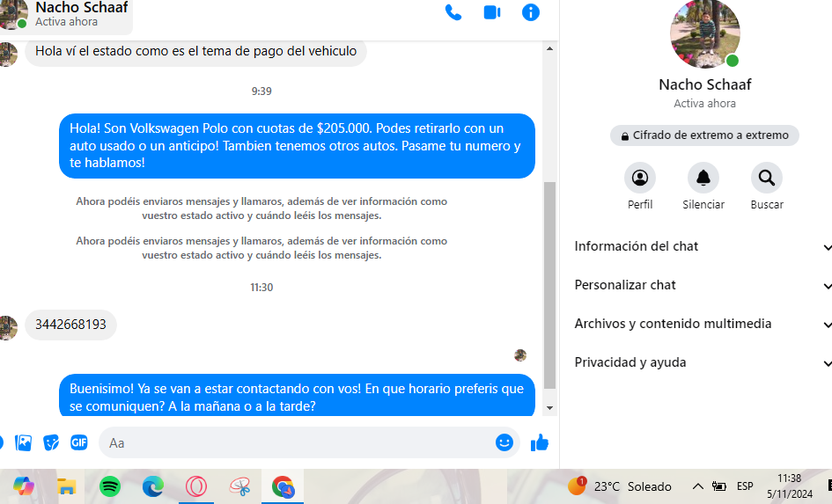
Task: Click the phone number message 3442668193
Action: [70, 325]
